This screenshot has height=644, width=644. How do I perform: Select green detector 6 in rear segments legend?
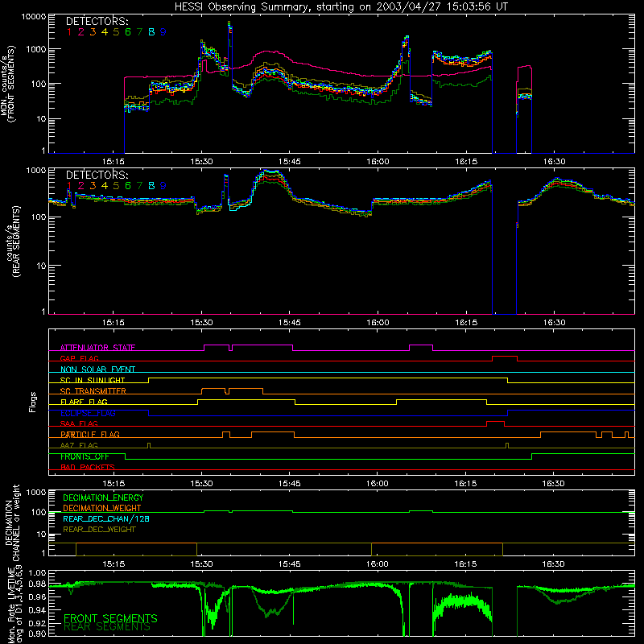tap(128, 186)
